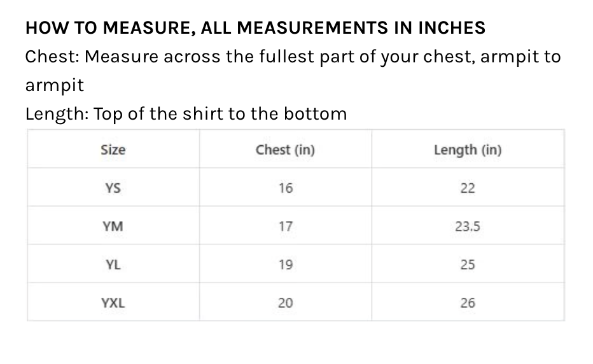Select chest value 20 for YXL
The height and width of the screenshot is (364, 593).
285,303
